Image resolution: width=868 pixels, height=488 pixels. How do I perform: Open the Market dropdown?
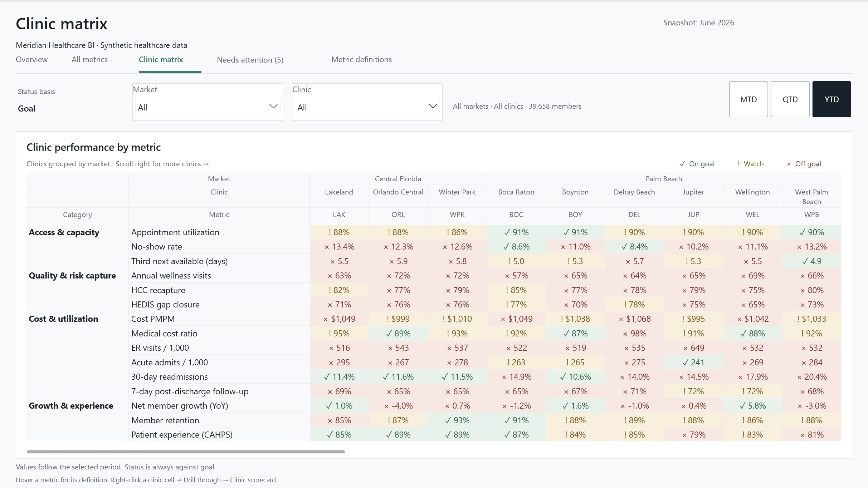click(208, 107)
